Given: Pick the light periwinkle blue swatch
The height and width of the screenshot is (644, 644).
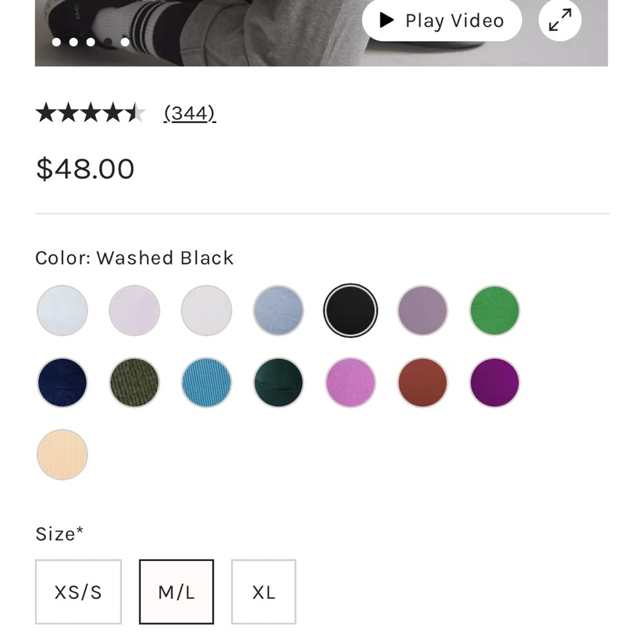Looking at the screenshot, I should pos(278,310).
